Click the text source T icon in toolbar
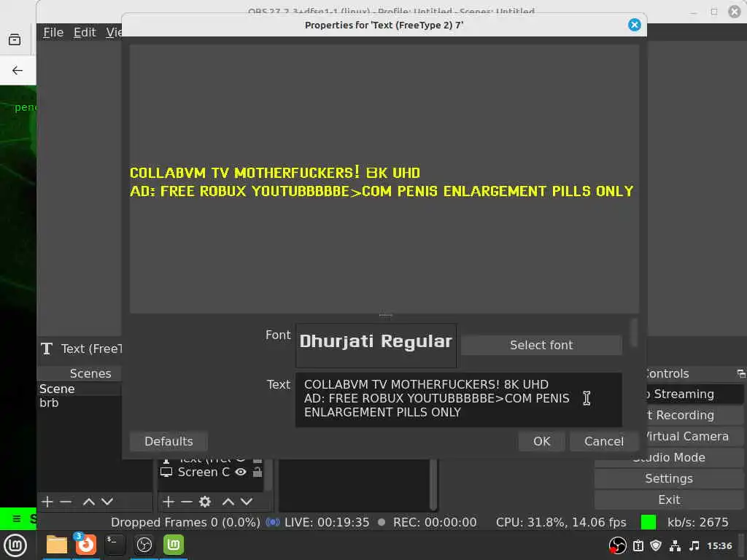Viewport: 747px width, 560px height. coord(47,349)
